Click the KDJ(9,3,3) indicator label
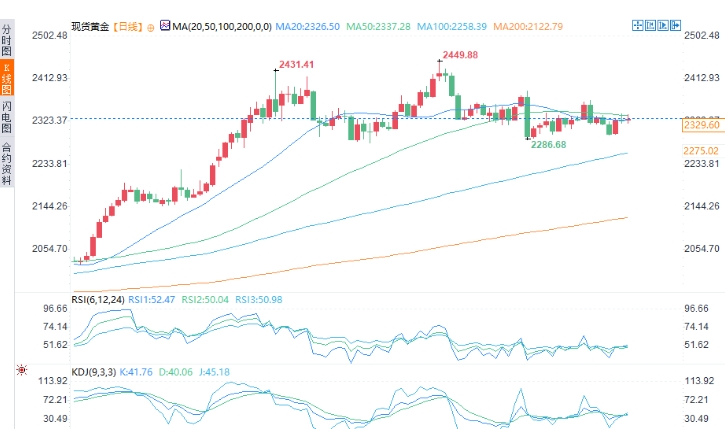Viewport: 725px width, 429px height. pos(93,372)
